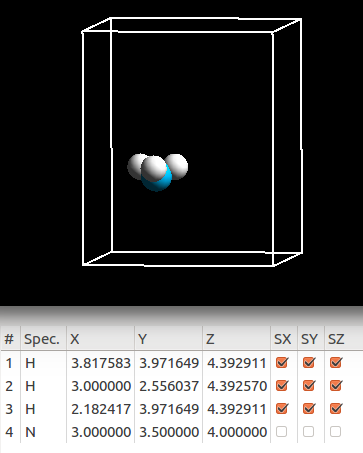Select row number 1 in atom table
This screenshot has height=453, width=363.
tap(9, 363)
